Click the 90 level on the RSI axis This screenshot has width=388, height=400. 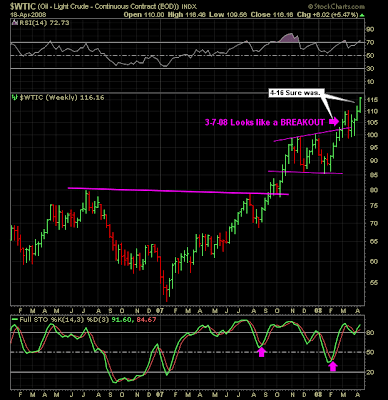pos(371,29)
